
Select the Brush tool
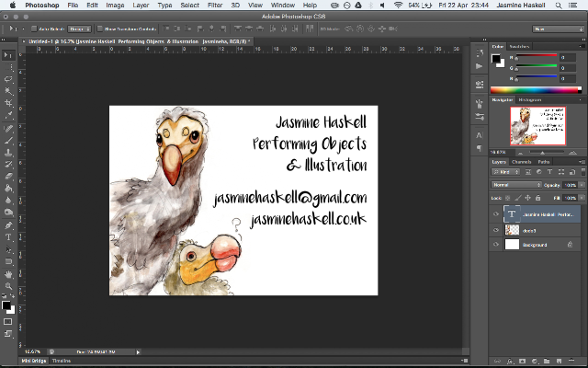(x=8, y=141)
